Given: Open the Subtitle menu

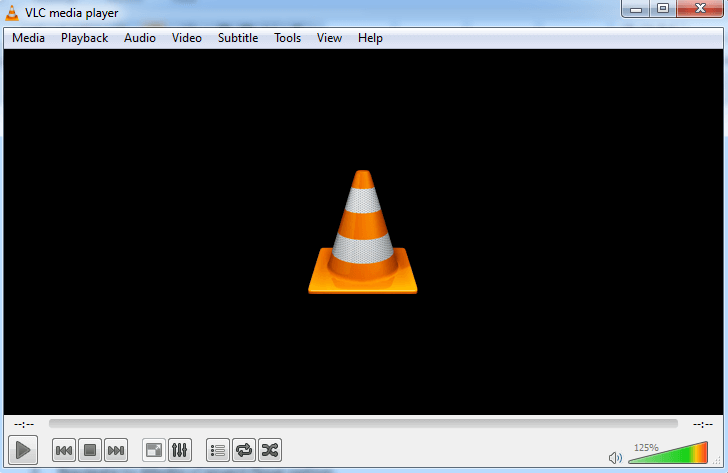Looking at the screenshot, I should [x=238, y=38].
